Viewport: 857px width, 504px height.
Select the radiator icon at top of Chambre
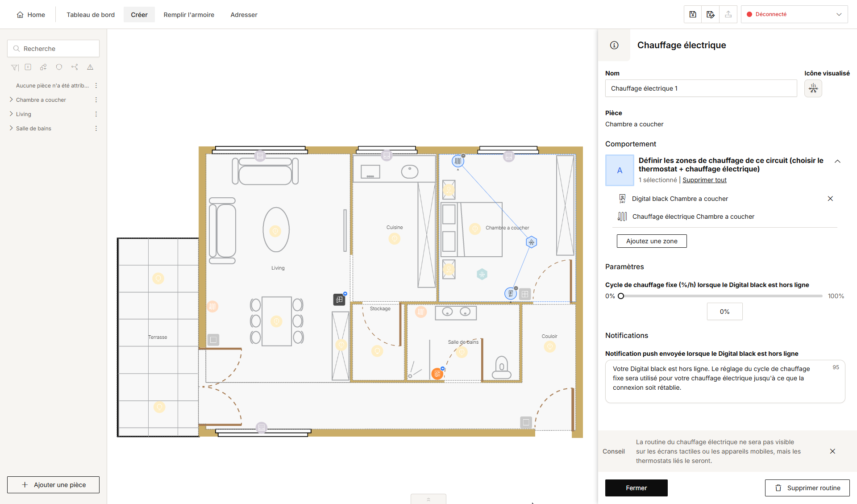tap(458, 161)
